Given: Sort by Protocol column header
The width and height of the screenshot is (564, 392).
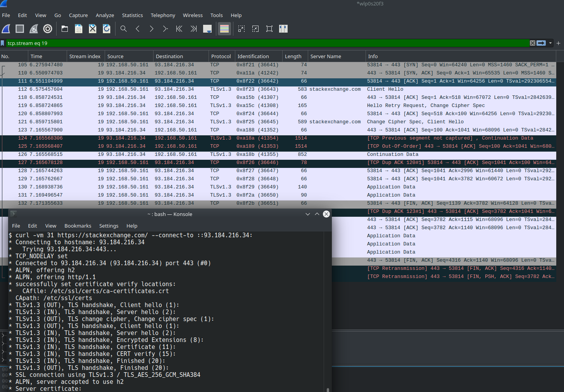Looking at the screenshot, I should coord(222,56).
